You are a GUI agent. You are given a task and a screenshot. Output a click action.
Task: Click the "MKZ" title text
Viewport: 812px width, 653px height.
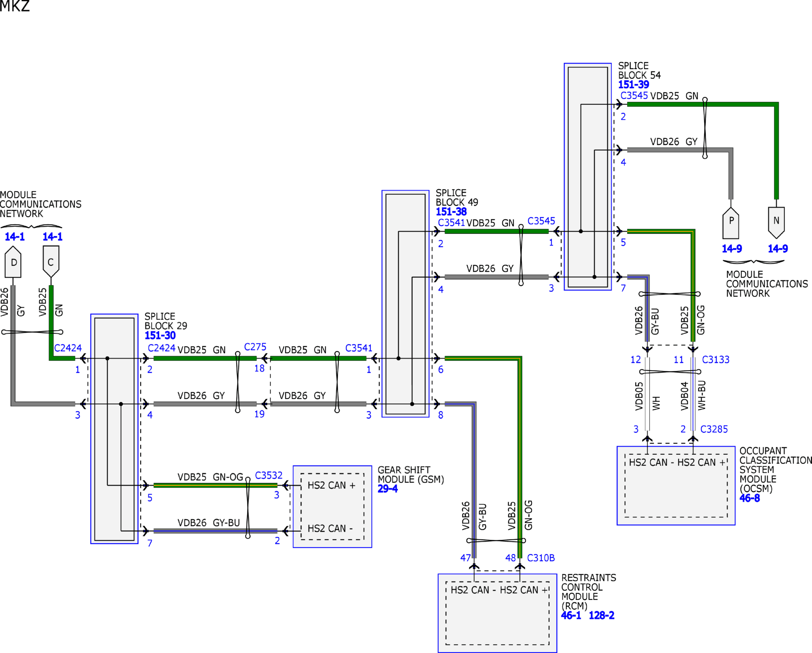pos(15,6)
